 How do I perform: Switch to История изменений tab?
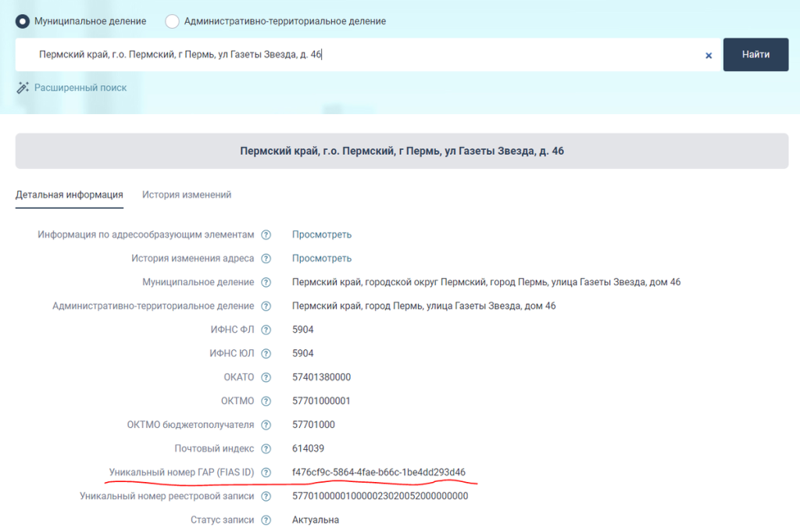pos(187,195)
